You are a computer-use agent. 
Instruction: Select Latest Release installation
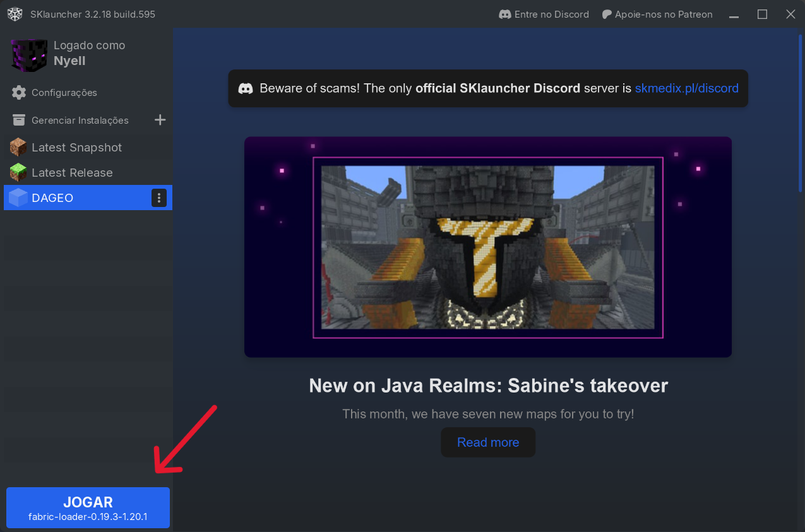click(x=88, y=172)
